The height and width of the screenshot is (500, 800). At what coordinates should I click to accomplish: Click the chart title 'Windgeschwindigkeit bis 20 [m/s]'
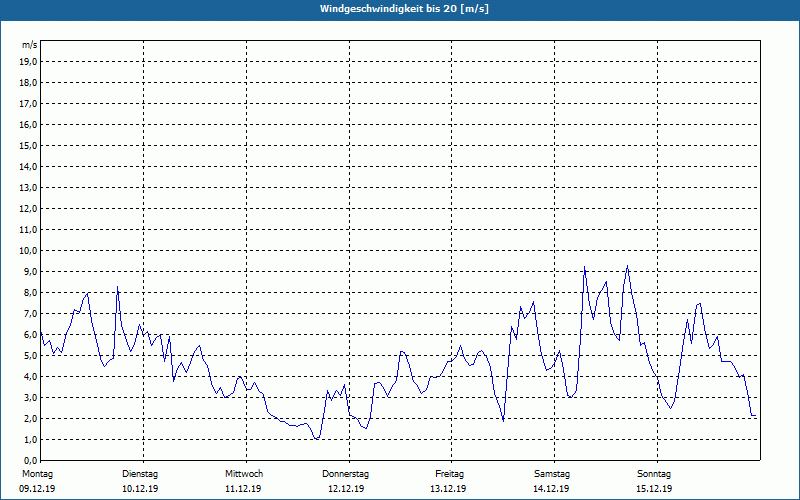pyautogui.click(x=404, y=9)
